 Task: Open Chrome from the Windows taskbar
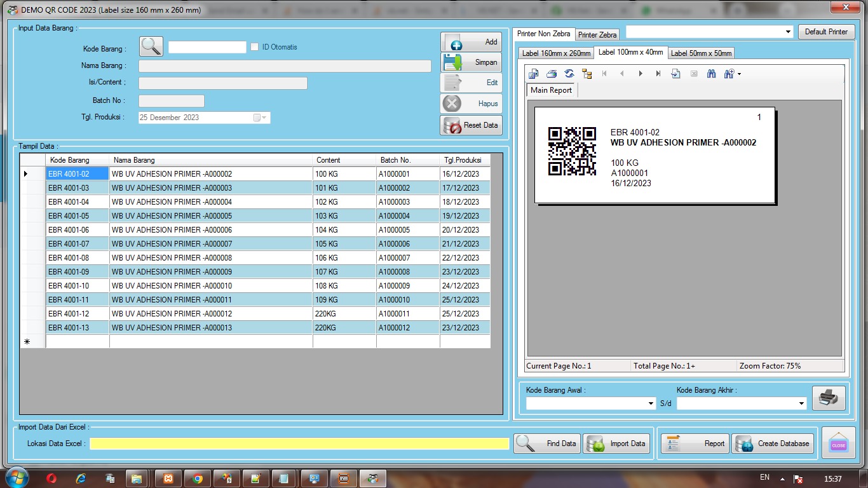coord(198,478)
